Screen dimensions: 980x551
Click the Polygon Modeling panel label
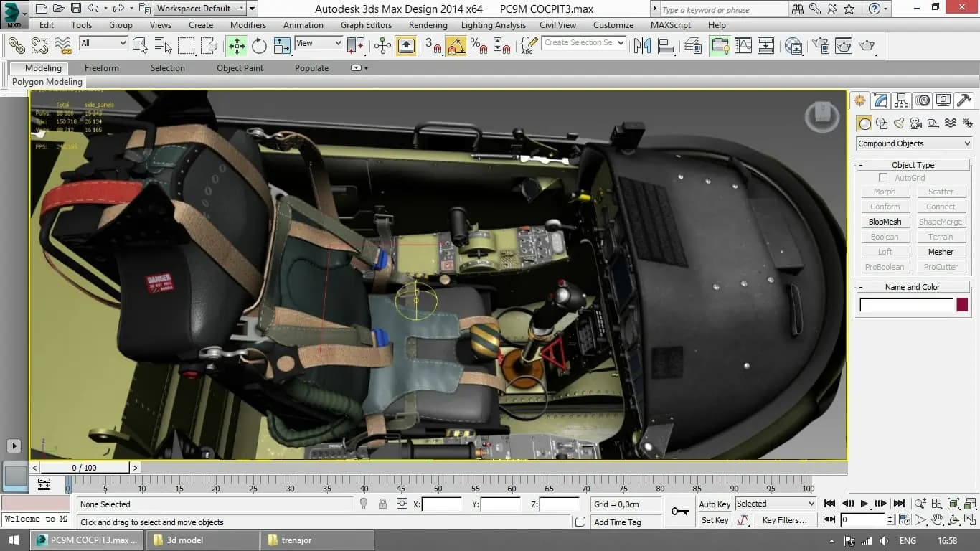[x=47, y=82]
